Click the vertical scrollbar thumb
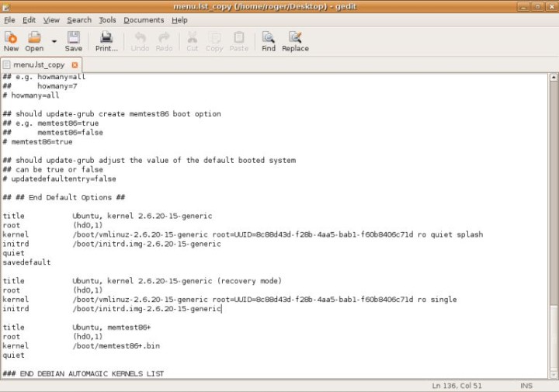The width and height of the screenshot is (559, 392). click(x=554, y=338)
